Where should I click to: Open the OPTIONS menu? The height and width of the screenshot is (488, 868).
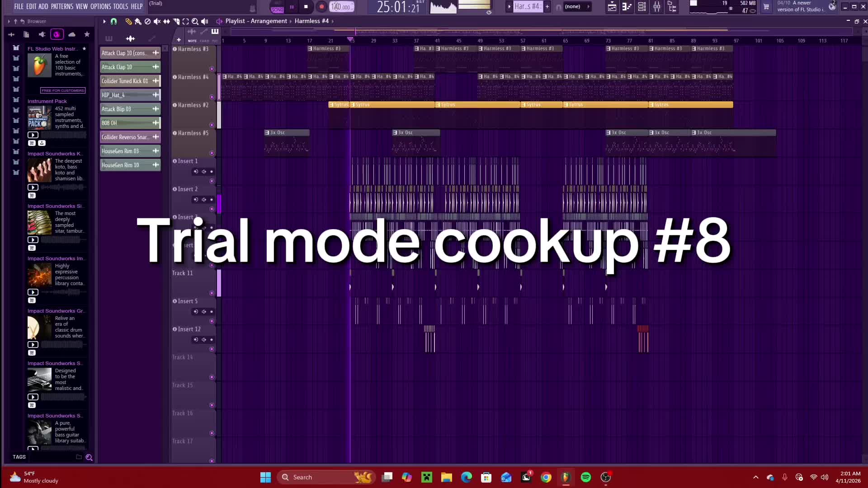tap(100, 6)
